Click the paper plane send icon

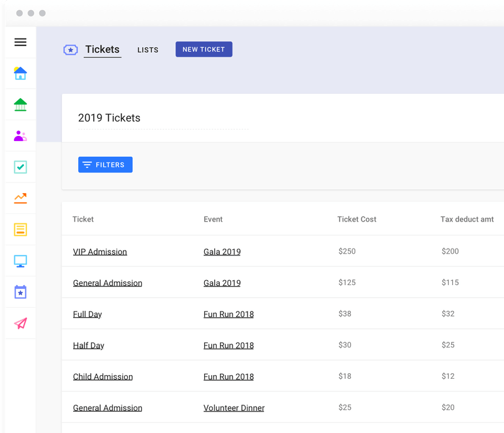coord(20,323)
